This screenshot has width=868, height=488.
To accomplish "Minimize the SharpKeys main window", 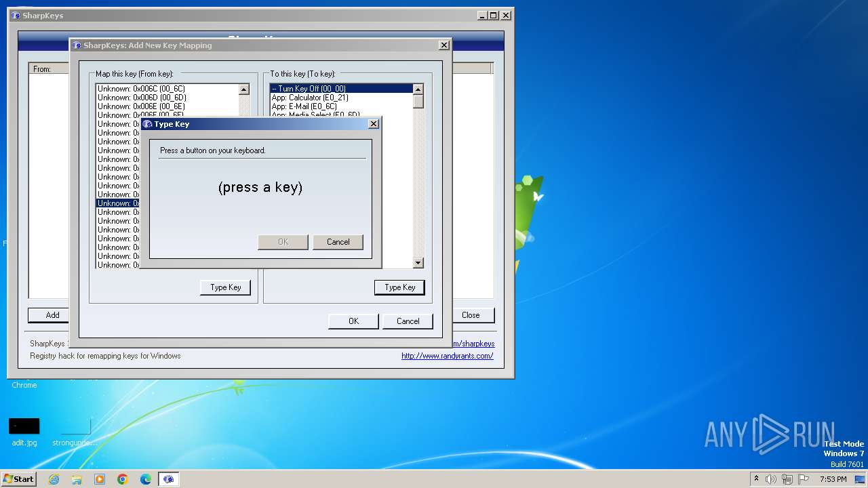I will (x=482, y=16).
